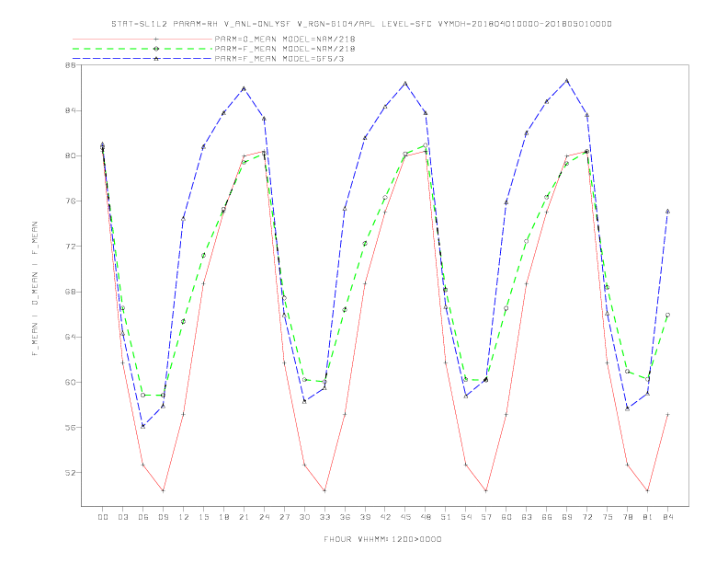
Task: Select legend entry 'PARM=O_MEAN MODEL=NAM/218'
Action: 285,39
